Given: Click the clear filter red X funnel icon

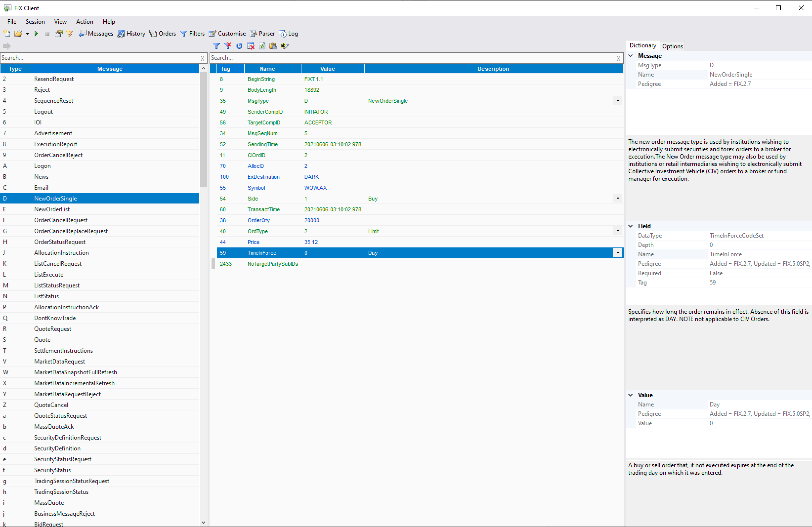Looking at the screenshot, I should 228,46.
